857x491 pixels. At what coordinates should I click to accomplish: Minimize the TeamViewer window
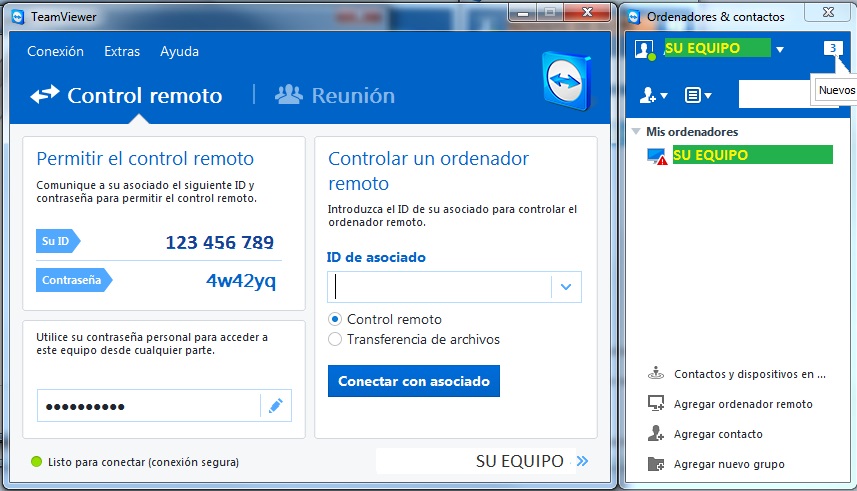(523, 12)
